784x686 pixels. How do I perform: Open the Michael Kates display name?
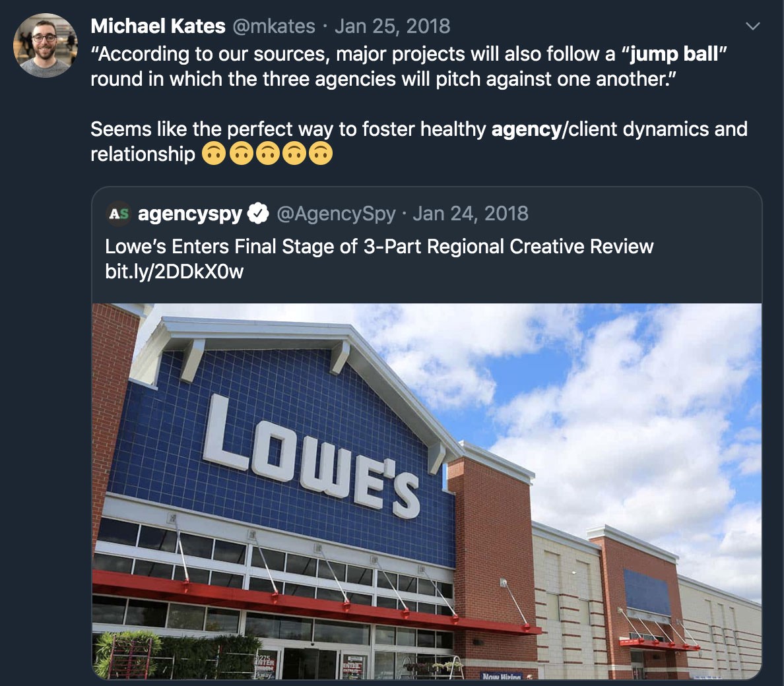(158, 26)
